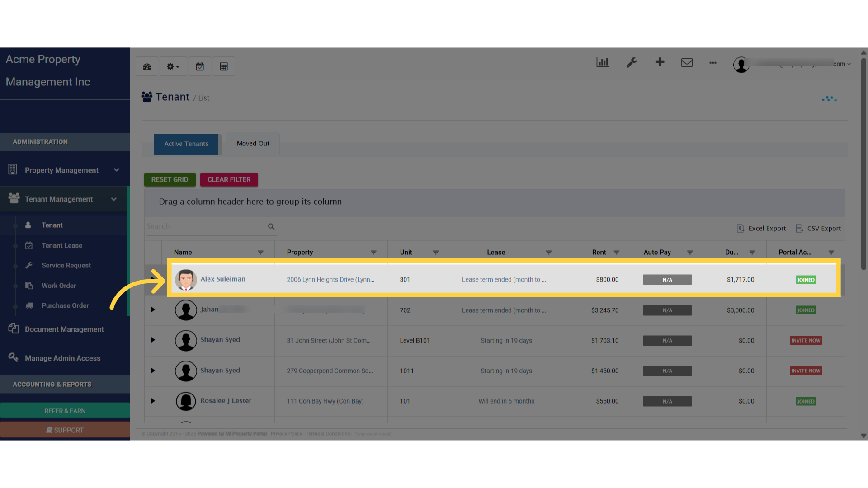The height and width of the screenshot is (488, 868).
Task: Expand the Rosalee J Lester row
Action: [x=153, y=401]
